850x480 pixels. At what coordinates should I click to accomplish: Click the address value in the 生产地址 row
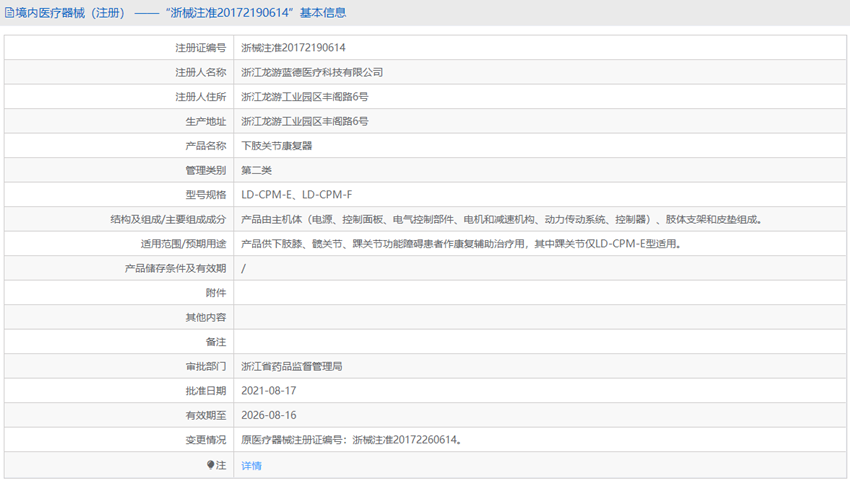(305, 121)
